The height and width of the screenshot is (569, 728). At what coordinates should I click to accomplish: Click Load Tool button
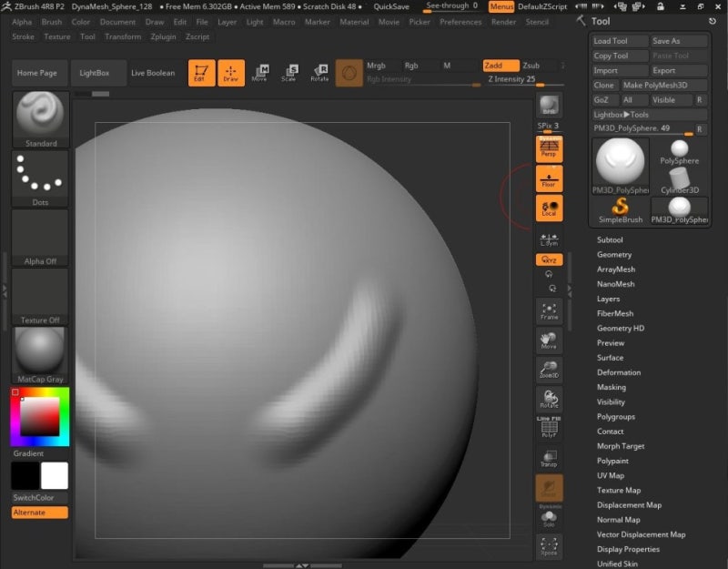pyautogui.click(x=621, y=41)
